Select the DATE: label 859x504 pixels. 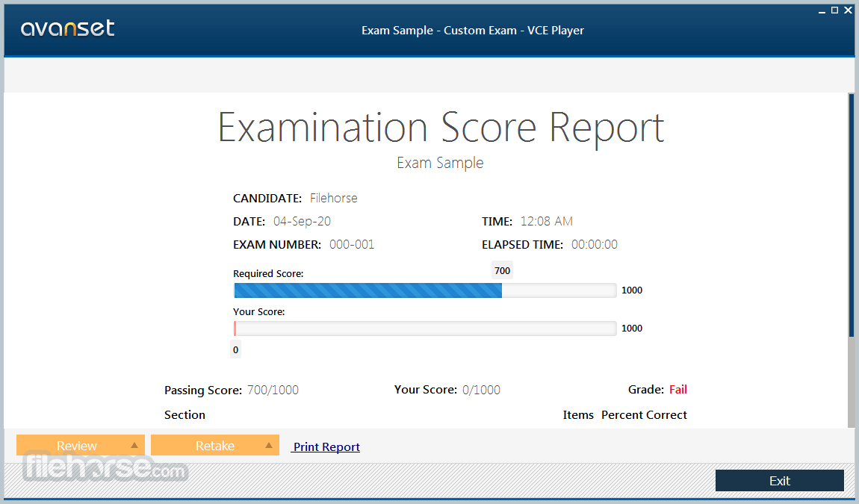coord(249,221)
